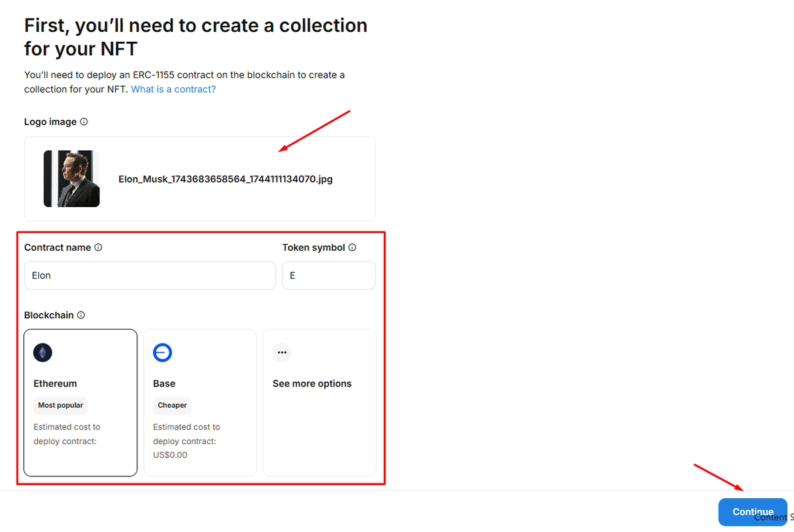
Task: Click the blue Base logo icon
Action: point(162,353)
